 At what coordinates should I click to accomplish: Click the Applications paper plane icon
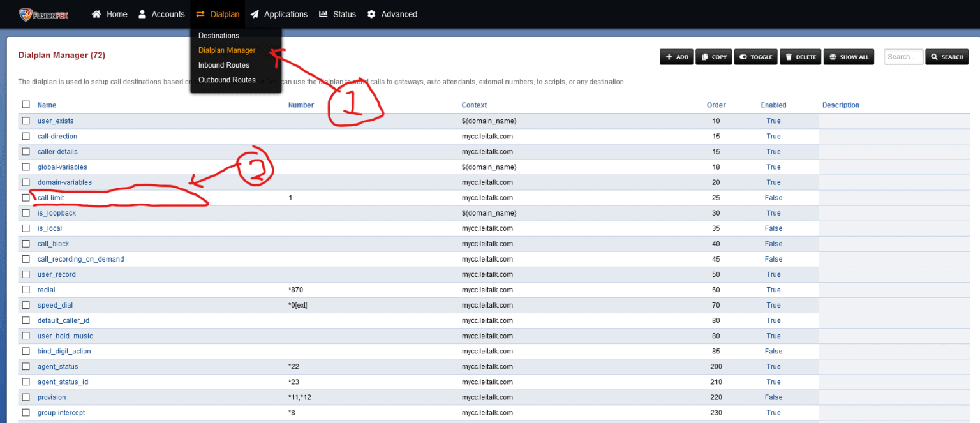(x=255, y=14)
